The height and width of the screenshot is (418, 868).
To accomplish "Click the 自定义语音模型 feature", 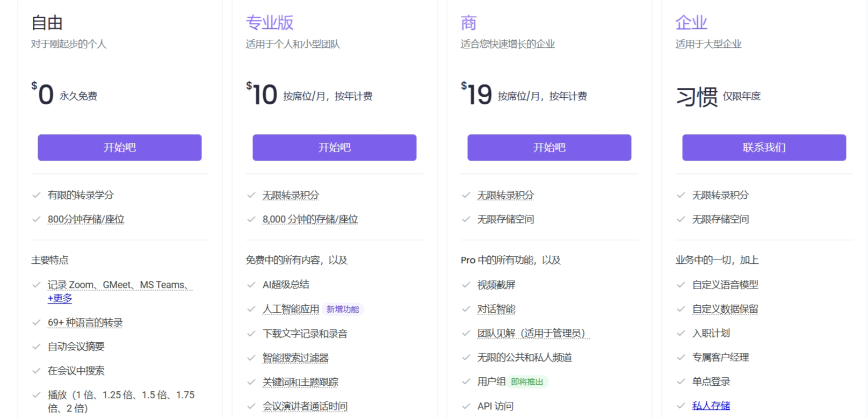I will (x=725, y=285).
